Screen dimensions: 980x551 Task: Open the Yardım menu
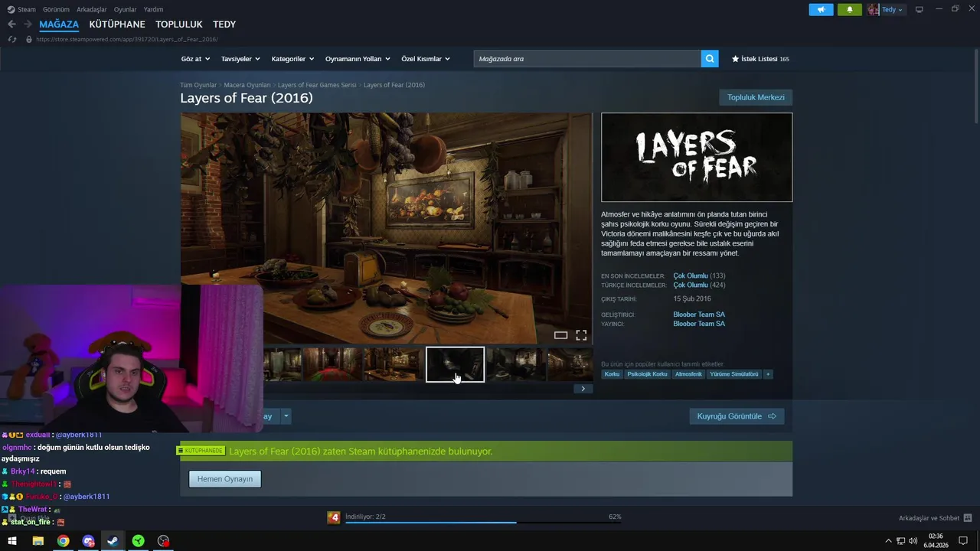(x=153, y=10)
